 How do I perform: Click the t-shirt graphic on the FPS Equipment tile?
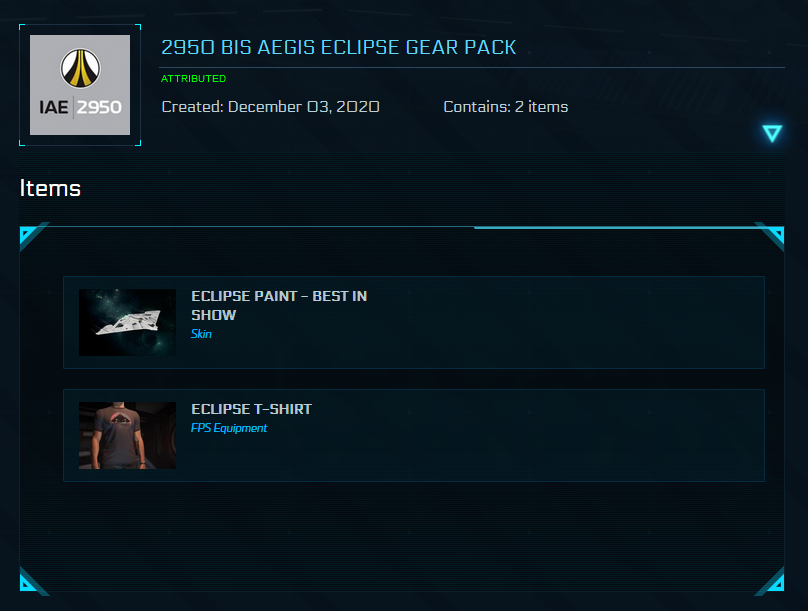tap(127, 435)
